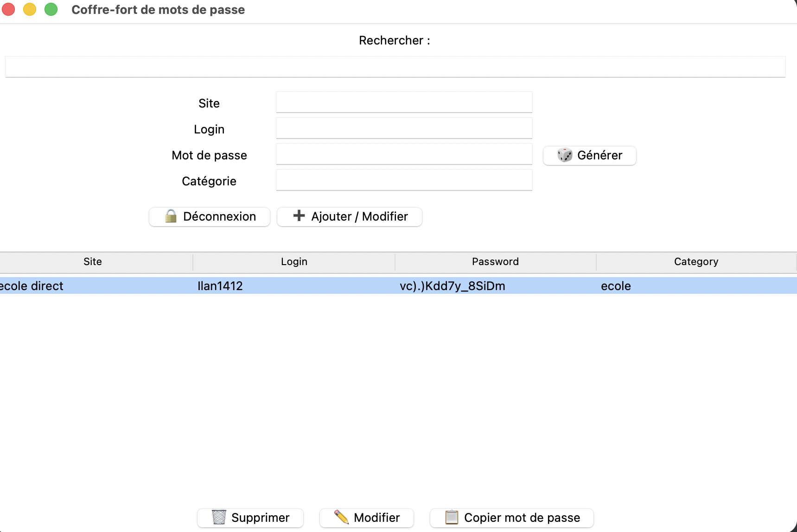Viewport: 797px width, 532px height.
Task: Click the Login column header
Action: 294,262
